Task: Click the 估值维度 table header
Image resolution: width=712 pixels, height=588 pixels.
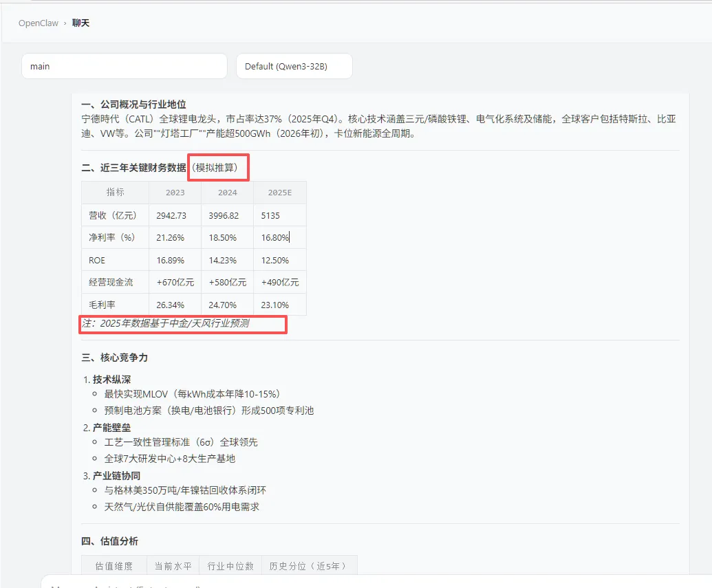Action: pos(114,566)
